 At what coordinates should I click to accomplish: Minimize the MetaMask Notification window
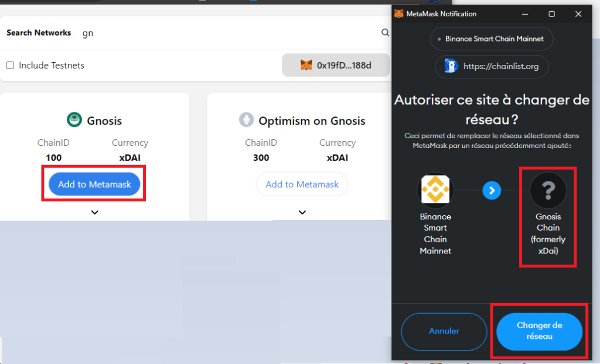click(x=525, y=14)
